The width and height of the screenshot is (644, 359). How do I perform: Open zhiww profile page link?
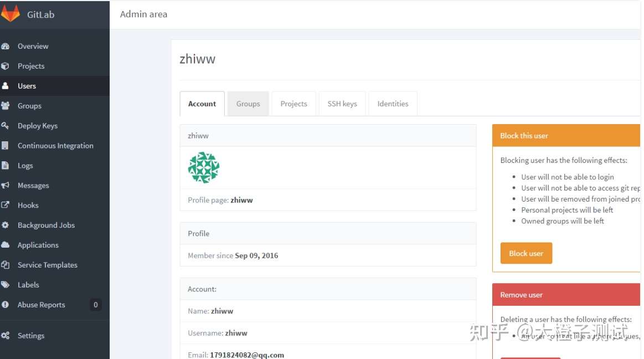(x=241, y=200)
